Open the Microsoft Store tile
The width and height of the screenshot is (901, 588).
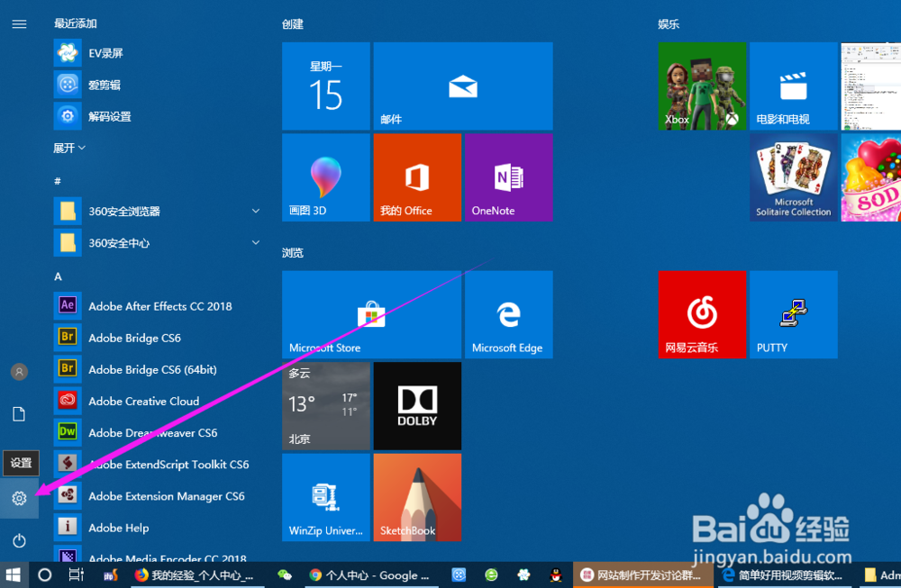point(371,314)
